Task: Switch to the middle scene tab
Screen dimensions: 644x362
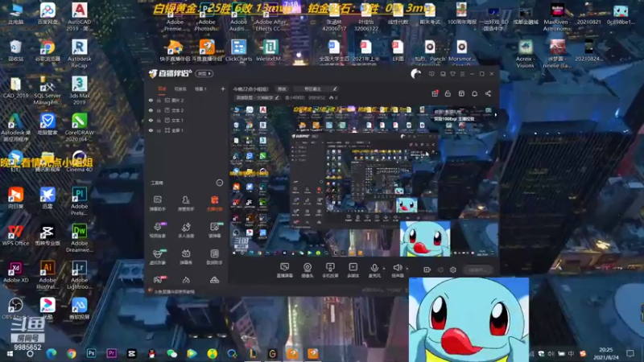Action: pyautogui.click(x=180, y=88)
